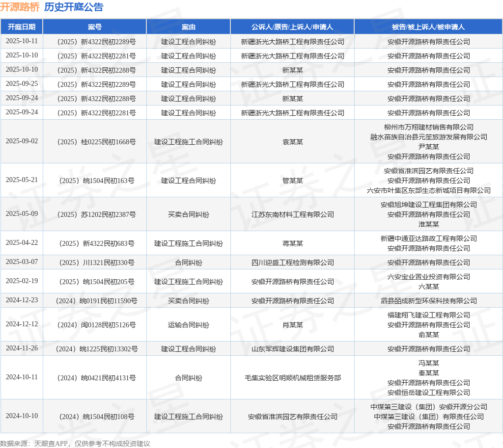This screenshot has height=448, width=503.
Task: Click defendant 秦某某
Action: (428, 373)
